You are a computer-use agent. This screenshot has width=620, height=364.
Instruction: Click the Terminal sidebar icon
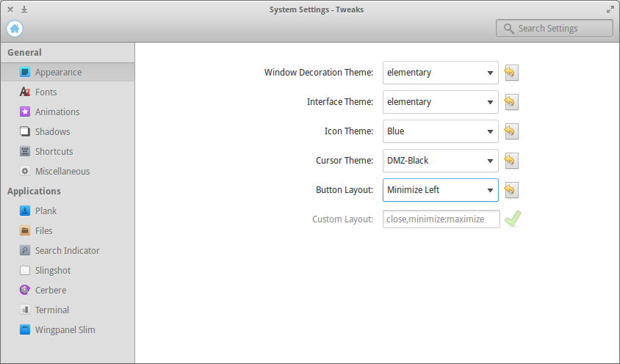(x=25, y=310)
